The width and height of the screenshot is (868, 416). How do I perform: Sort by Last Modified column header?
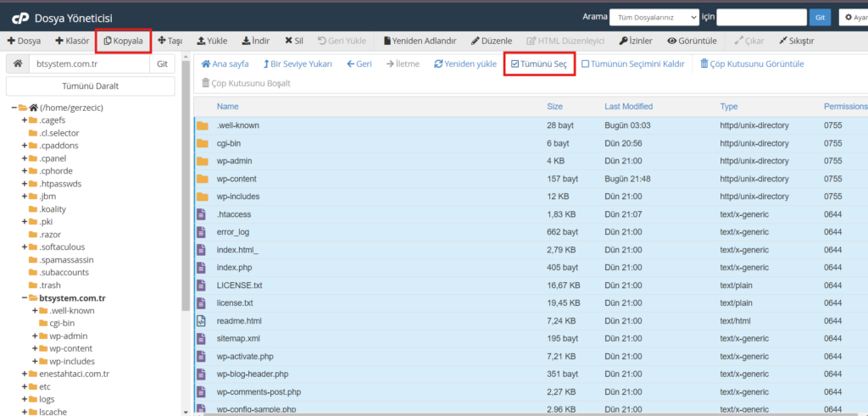coord(629,106)
